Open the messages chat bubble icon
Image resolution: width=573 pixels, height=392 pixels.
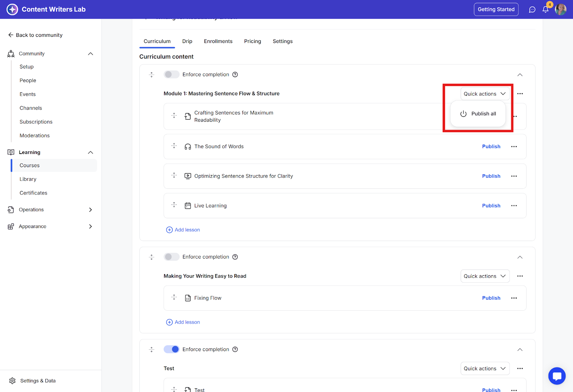click(532, 10)
